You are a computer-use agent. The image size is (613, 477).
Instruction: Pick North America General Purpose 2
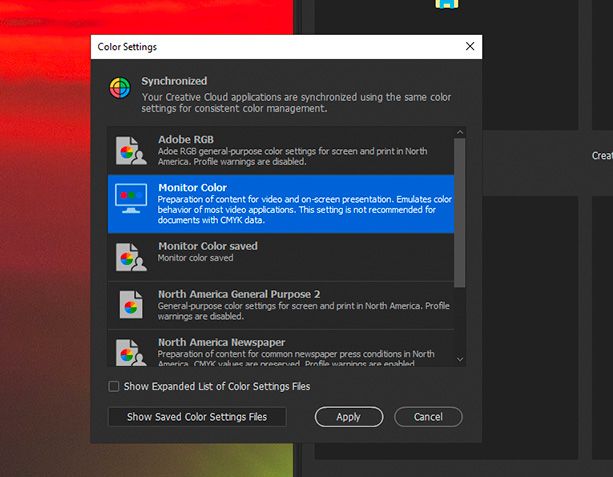pos(281,305)
